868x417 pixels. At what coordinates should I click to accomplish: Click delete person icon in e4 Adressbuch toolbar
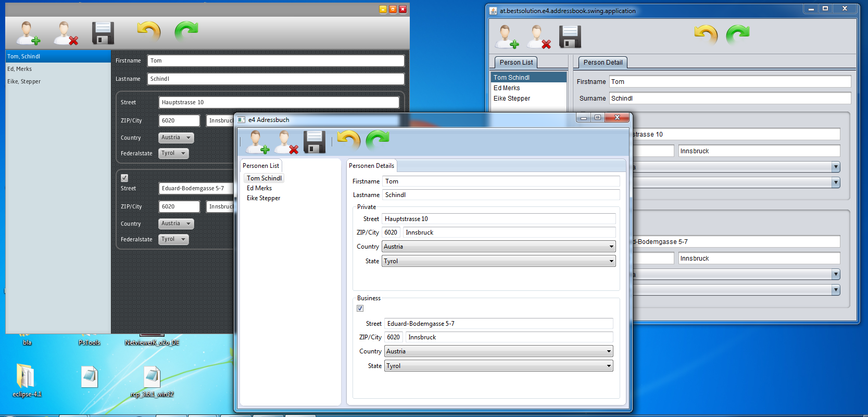pyautogui.click(x=287, y=142)
